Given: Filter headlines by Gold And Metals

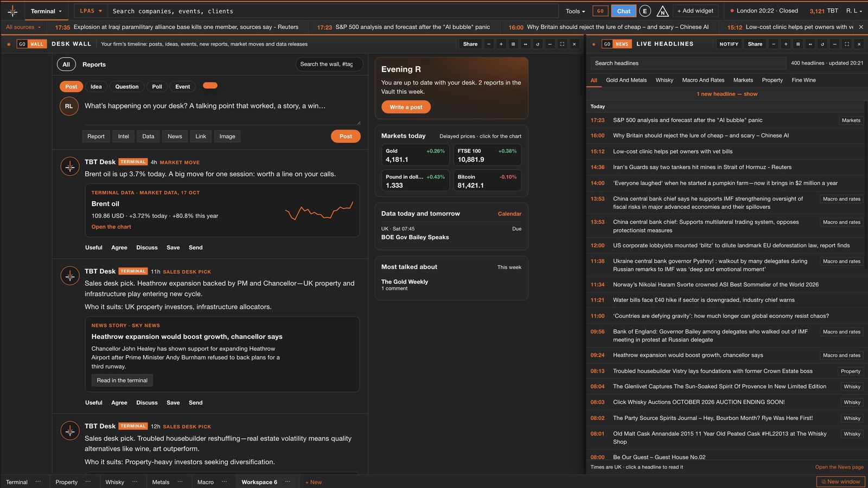Looking at the screenshot, I should [626, 80].
